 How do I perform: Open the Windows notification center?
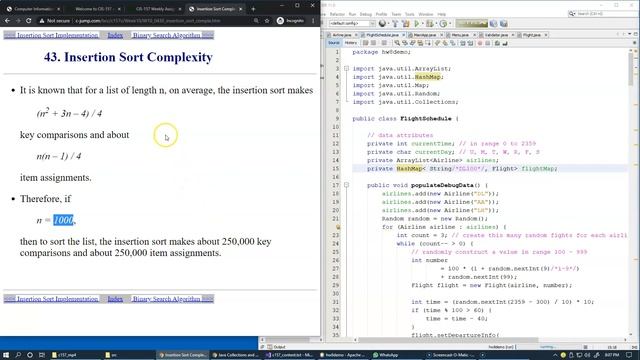(x=629, y=355)
